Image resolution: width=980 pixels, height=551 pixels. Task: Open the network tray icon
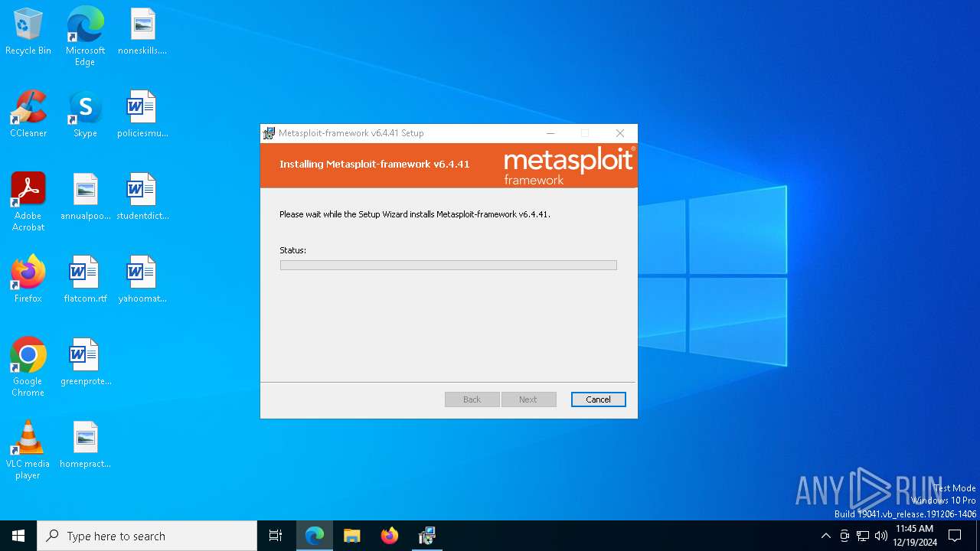pos(863,536)
